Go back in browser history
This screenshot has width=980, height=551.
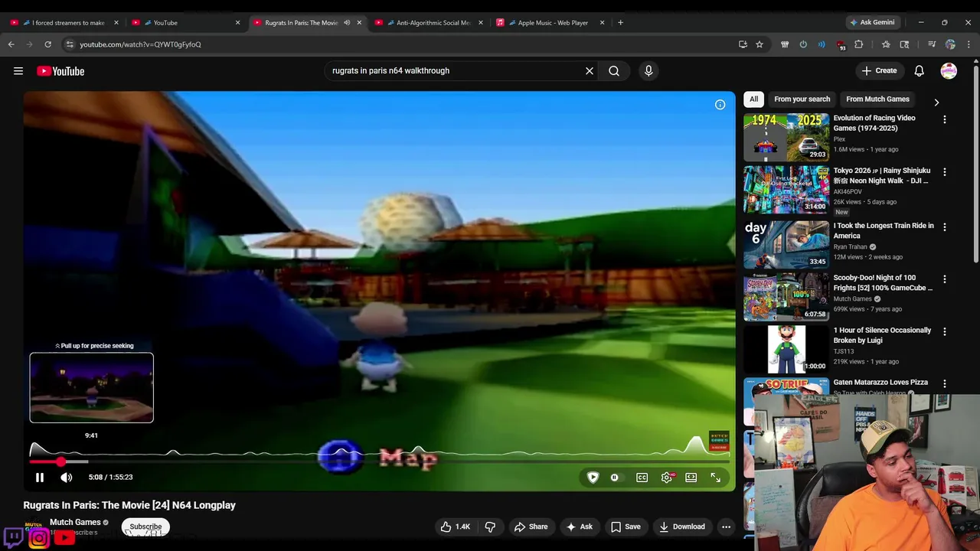11,44
